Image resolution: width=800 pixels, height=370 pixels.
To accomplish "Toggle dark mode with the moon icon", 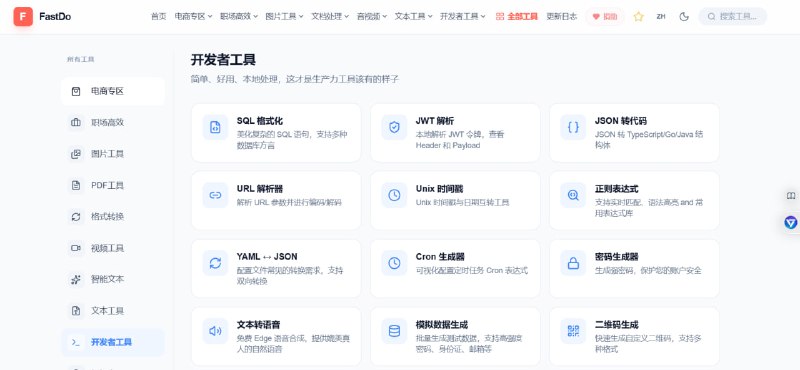I will click(x=684, y=16).
